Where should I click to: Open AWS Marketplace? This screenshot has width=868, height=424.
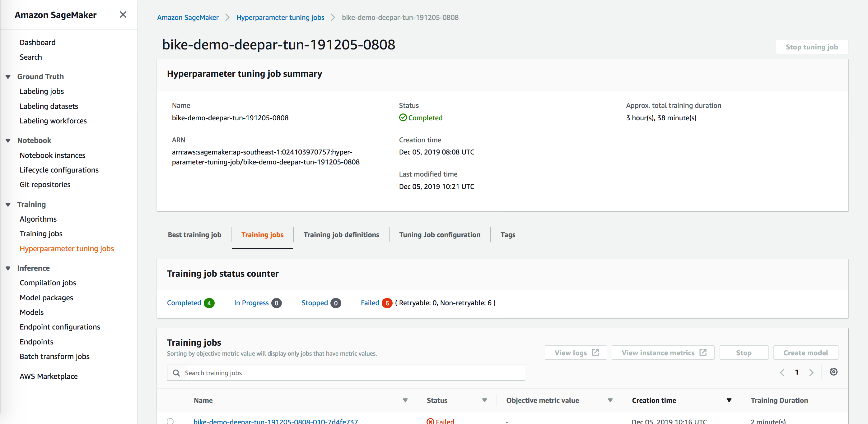pos(49,376)
